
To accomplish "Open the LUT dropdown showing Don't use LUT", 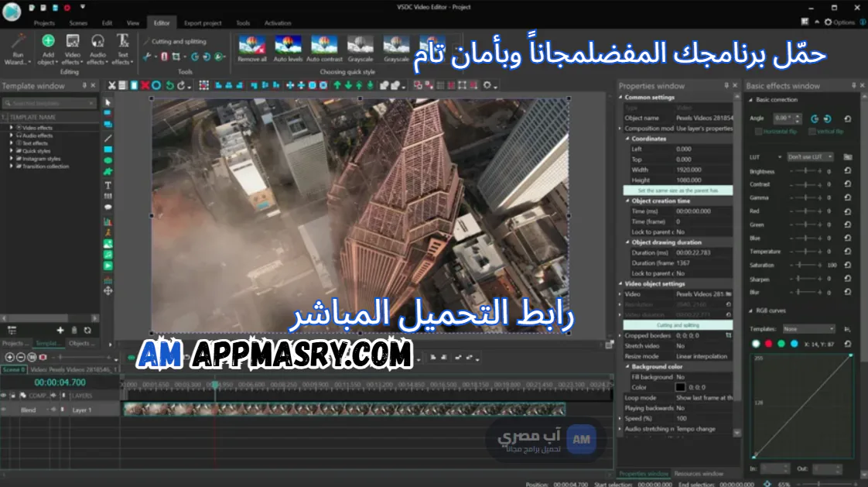I will pos(810,157).
